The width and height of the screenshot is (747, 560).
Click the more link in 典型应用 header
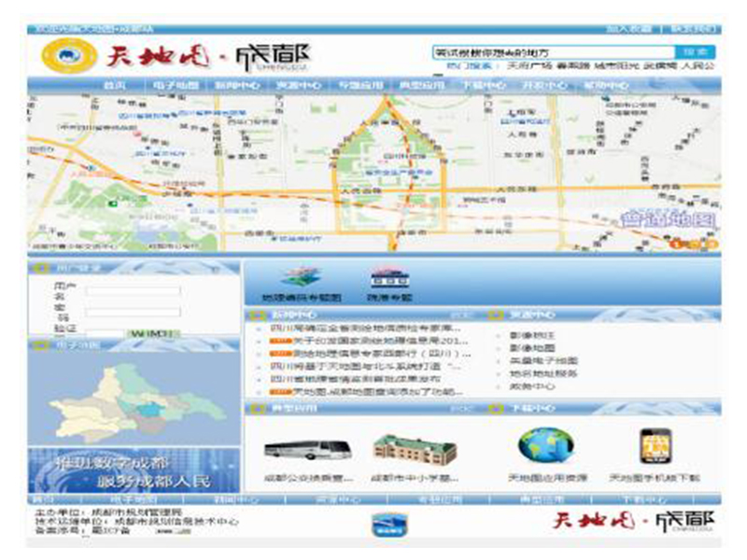pos(459,409)
